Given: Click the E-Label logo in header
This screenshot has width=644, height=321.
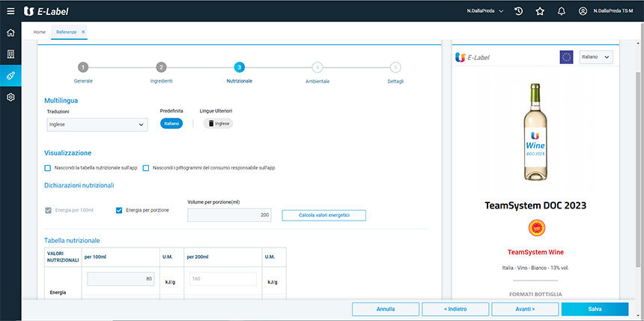Looking at the screenshot, I should click(x=46, y=11).
